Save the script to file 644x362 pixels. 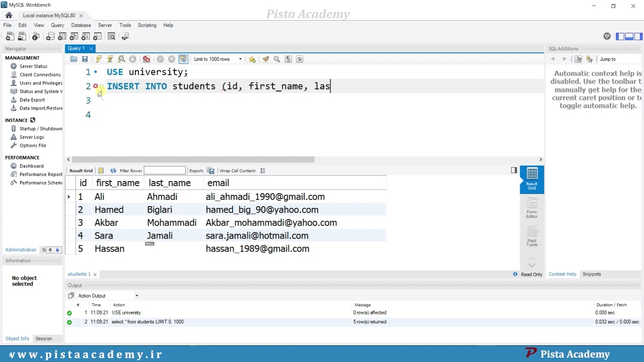tap(85, 59)
